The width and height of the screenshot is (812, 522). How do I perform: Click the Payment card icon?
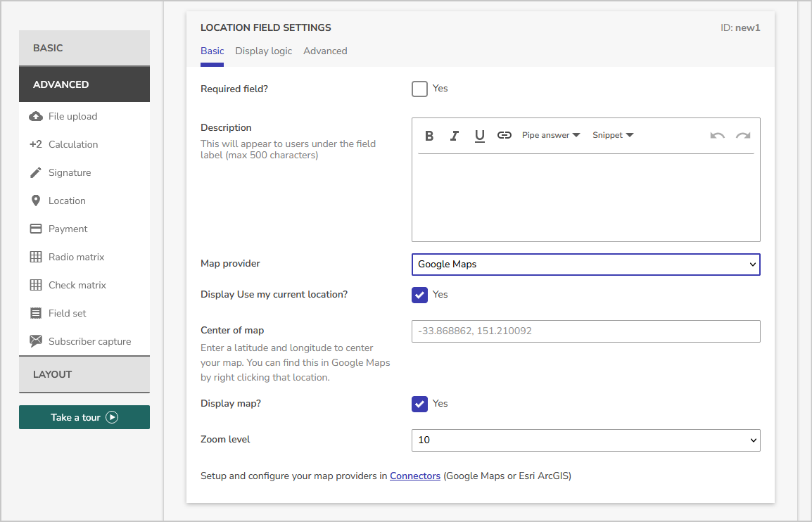coord(36,229)
